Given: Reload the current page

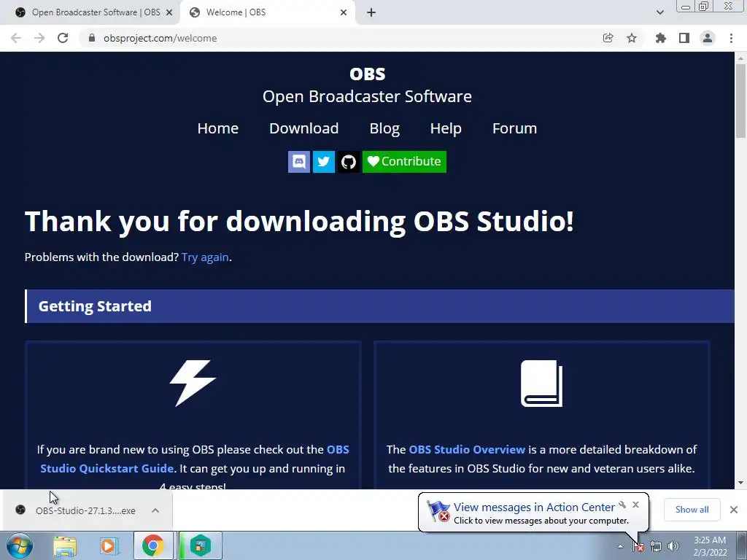Looking at the screenshot, I should 63,38.
